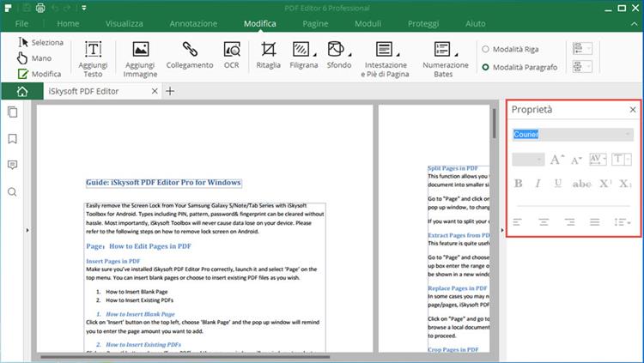644x363 pixels.
Task: Open the File menu
Action: point(21,24)
